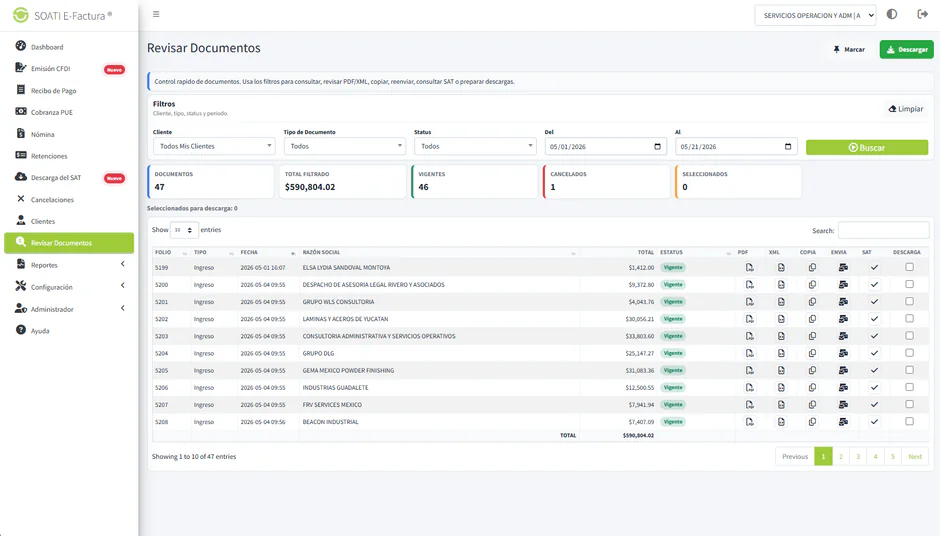Resend invoice for BEACON INDUSTRIAL row
The height and width of the screenshot is (536, 940).
(843, 422)
